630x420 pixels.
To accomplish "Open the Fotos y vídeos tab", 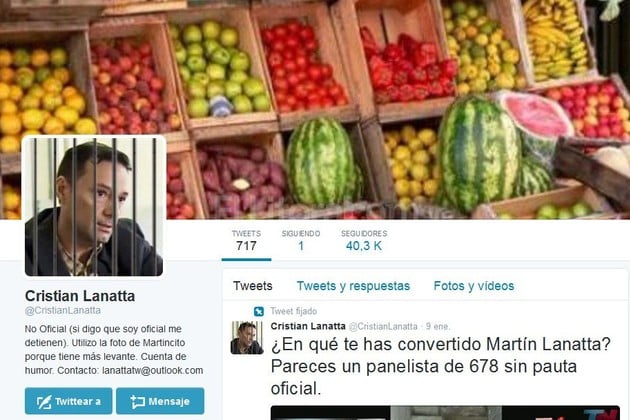I will coord(474,286).
